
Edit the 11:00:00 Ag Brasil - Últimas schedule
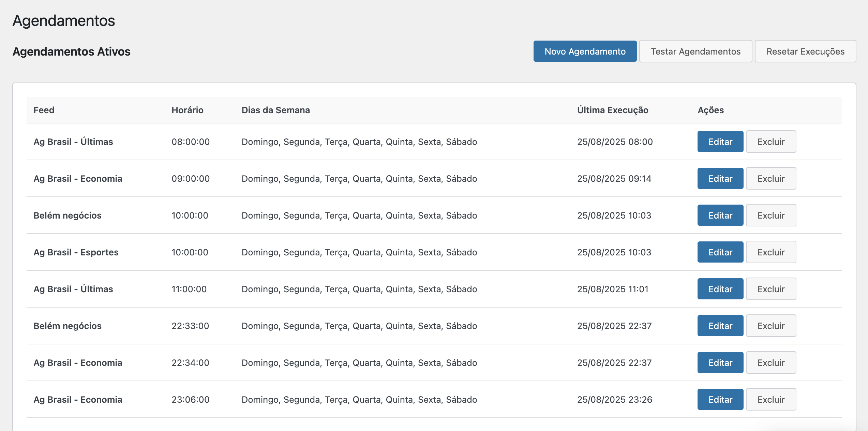pyautogui.click(x=720, y=289)
